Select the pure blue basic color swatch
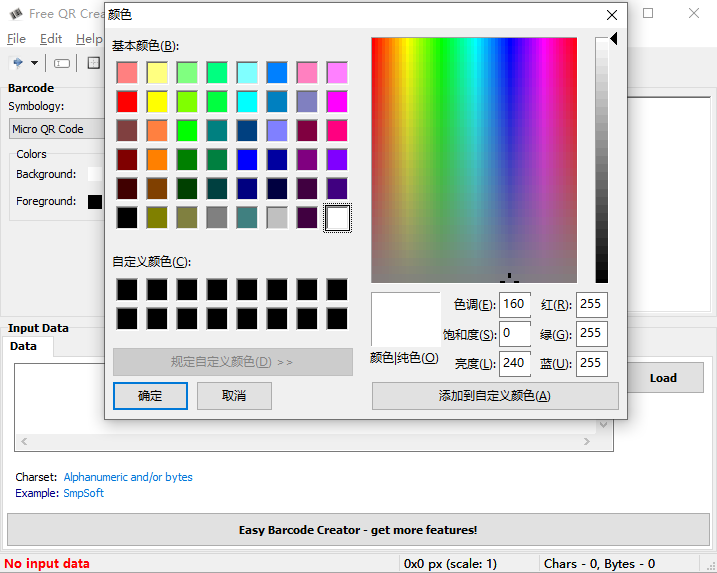The image size is (717, 573). point(247,160)
